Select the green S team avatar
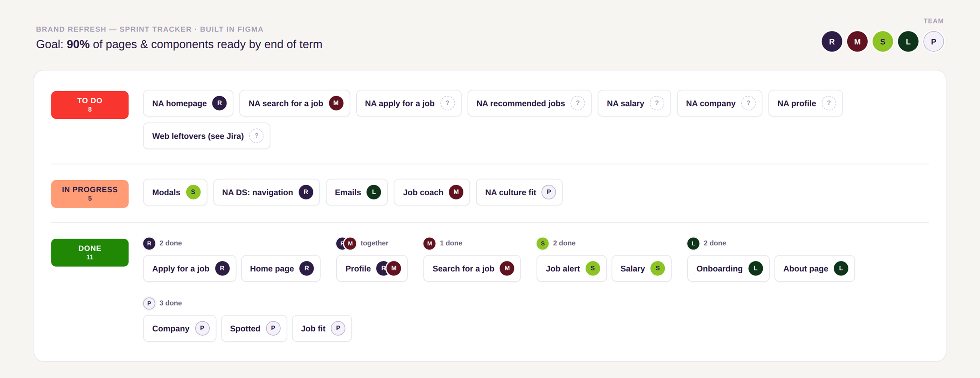The width and height of the screenshot is (980, 378). [883, 42]
